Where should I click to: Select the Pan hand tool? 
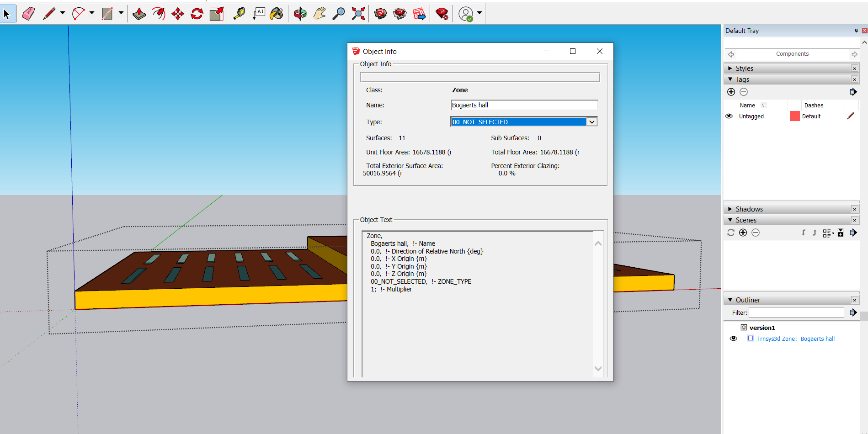click(x=320, y=14)
